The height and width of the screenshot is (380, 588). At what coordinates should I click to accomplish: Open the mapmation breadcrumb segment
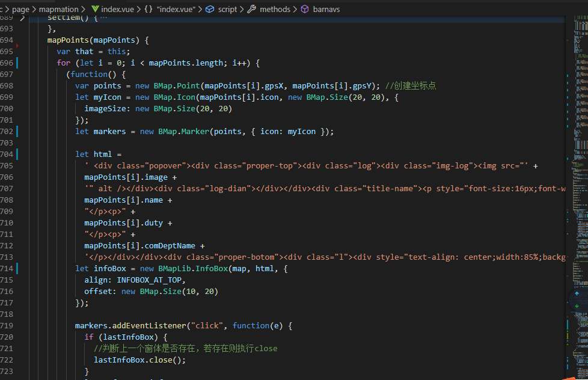point(59,9)
